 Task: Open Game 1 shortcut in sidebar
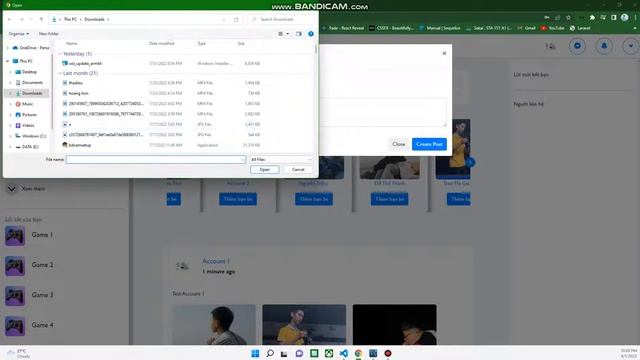click(x=29, y=235)
